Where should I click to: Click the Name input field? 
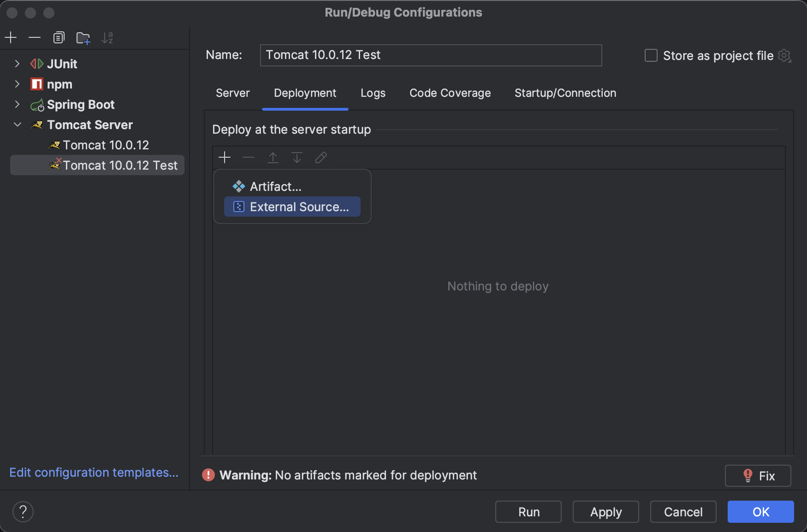coord(431,55)
